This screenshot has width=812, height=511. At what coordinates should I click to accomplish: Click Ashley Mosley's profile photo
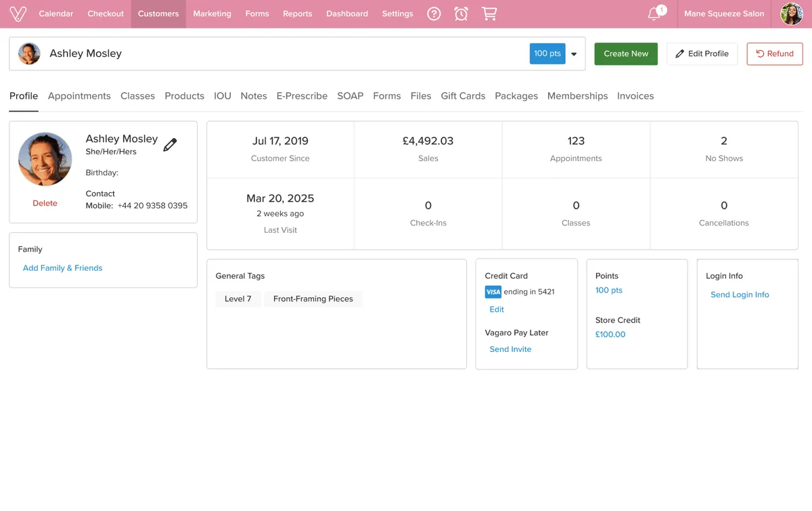tap(45, 159)
